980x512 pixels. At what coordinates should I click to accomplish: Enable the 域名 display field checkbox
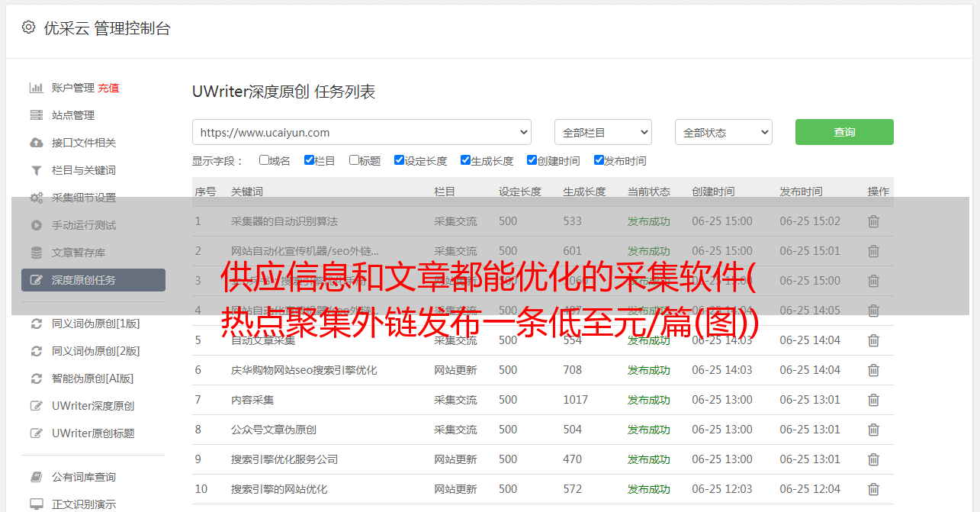(264, 160)
